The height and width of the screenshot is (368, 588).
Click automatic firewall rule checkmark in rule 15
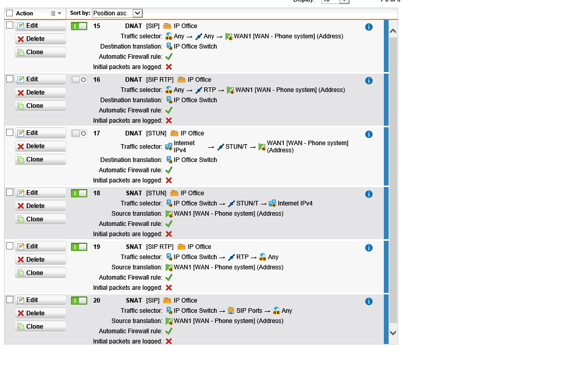pos(169,57)
